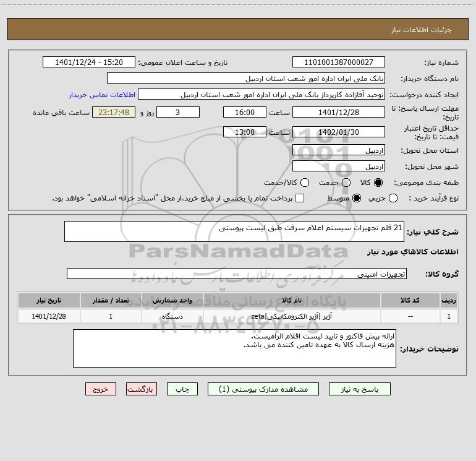
Task: Open مشاهده مدارک پیوستی (1) button
Action: pos(263,389)
